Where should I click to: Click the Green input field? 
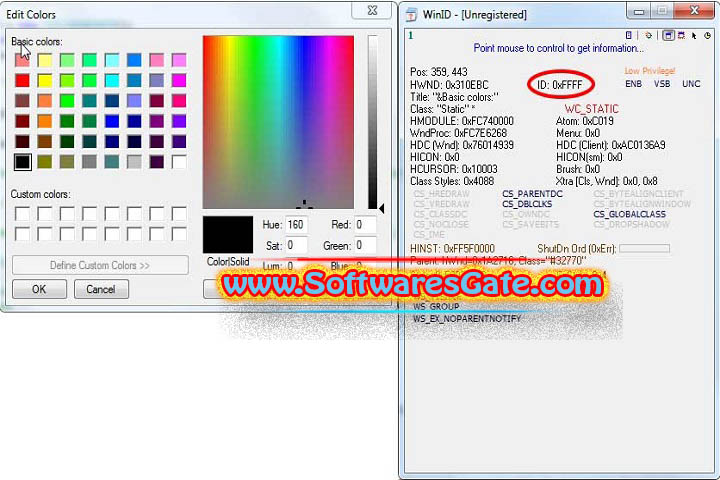(366, 245)
